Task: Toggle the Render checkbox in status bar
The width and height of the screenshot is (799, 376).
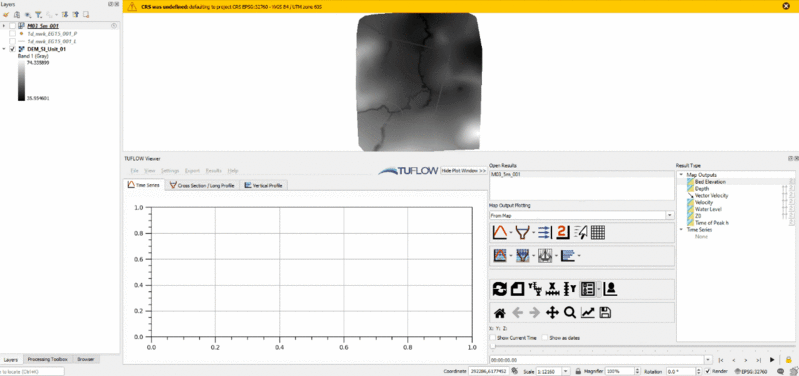Action: point(707,371)
